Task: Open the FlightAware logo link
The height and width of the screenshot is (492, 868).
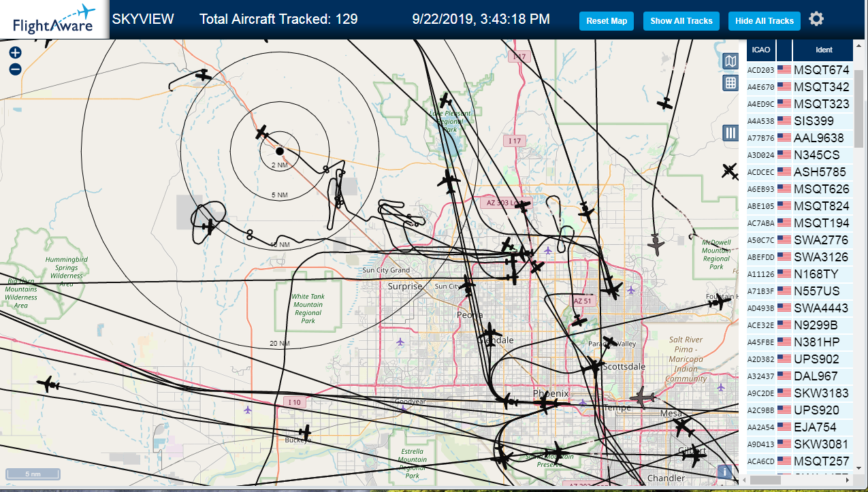Action: coord(54,19)
